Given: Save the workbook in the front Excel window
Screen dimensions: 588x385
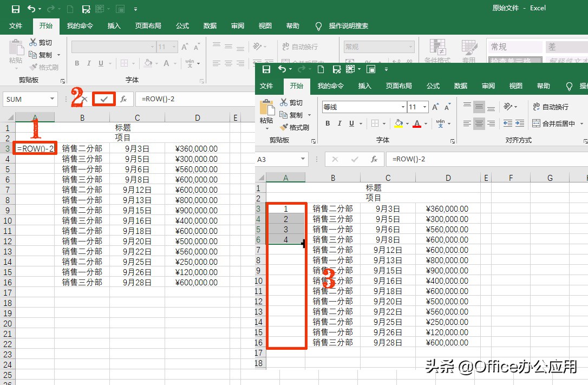Looking at the screenshot, I should [266, 69].
